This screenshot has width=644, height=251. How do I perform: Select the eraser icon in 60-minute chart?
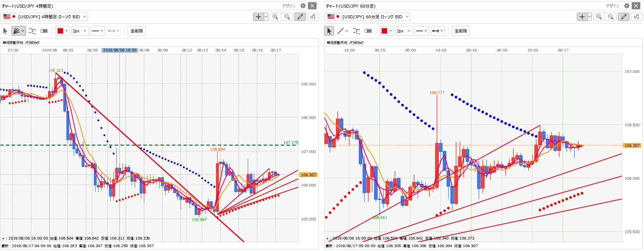tap(368, 31)
